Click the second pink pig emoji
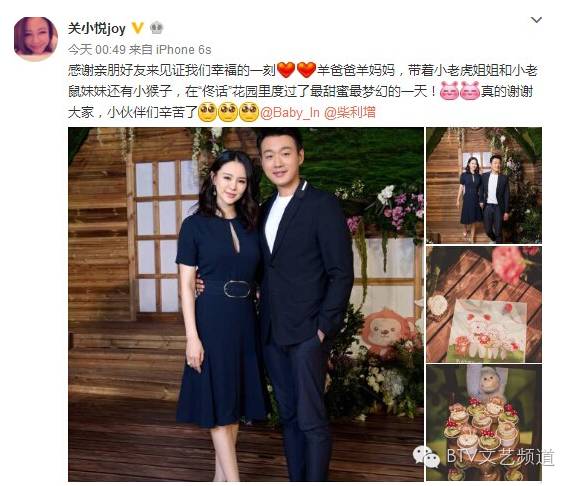 point(470,91)
